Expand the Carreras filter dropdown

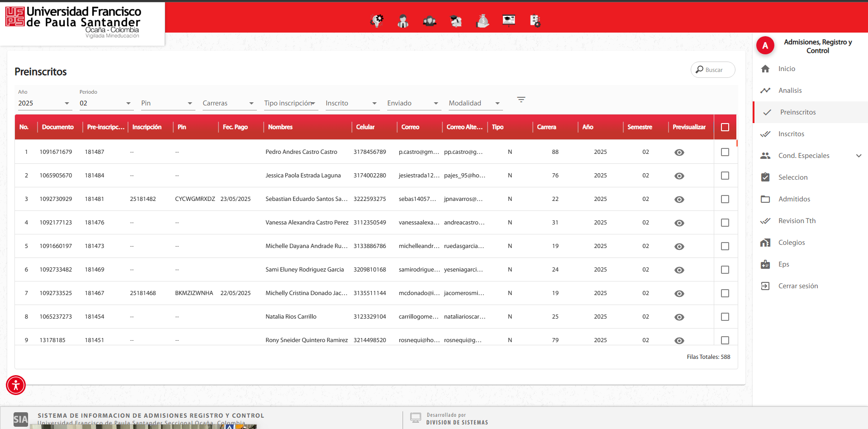(228, 103)
